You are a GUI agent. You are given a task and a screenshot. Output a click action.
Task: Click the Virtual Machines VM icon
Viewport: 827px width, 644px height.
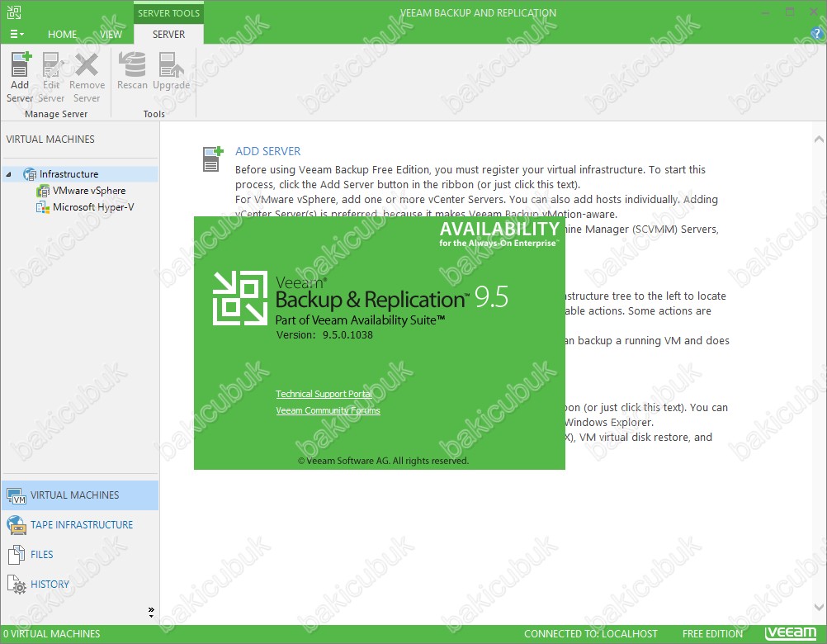click(x=17, y=495)
